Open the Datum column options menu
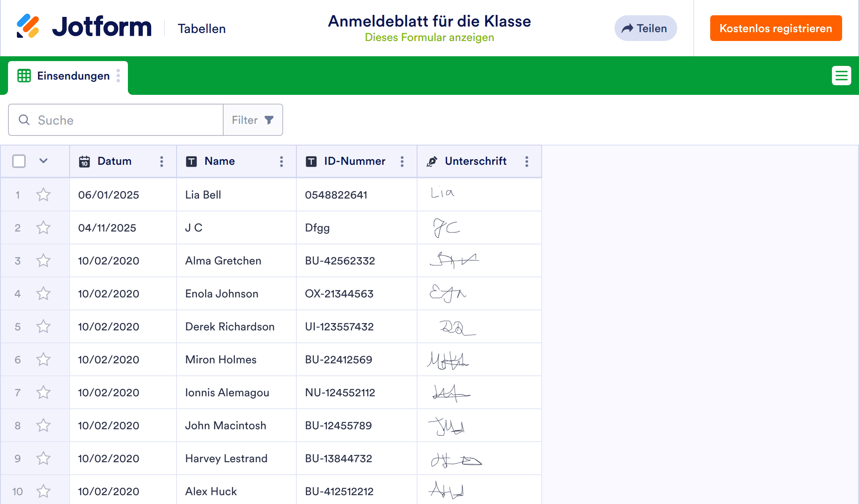 pos(162,161)
